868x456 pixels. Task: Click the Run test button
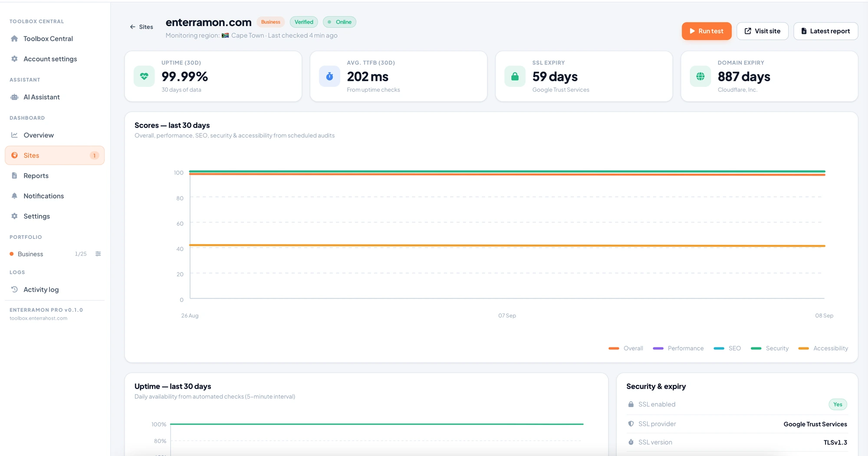(x=707, y=31)
